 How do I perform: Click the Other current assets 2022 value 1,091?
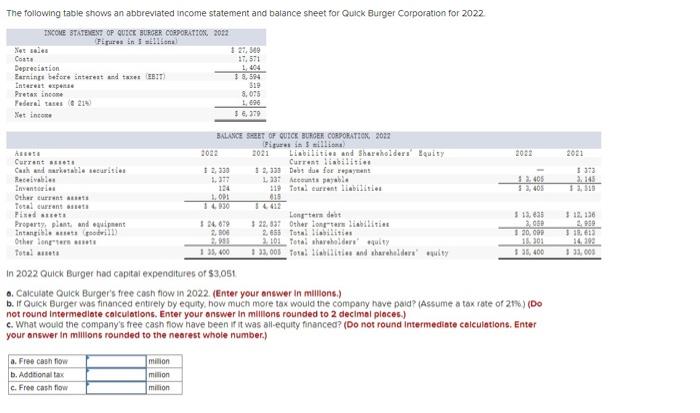point(220,197)
